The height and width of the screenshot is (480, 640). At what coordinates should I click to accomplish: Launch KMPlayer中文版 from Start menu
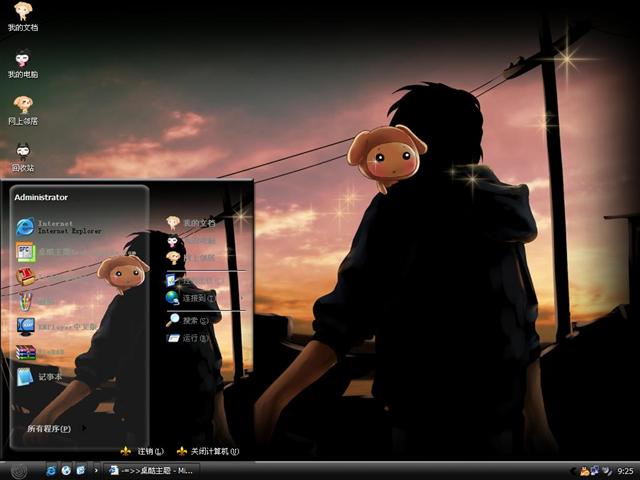tap(56, 327)
